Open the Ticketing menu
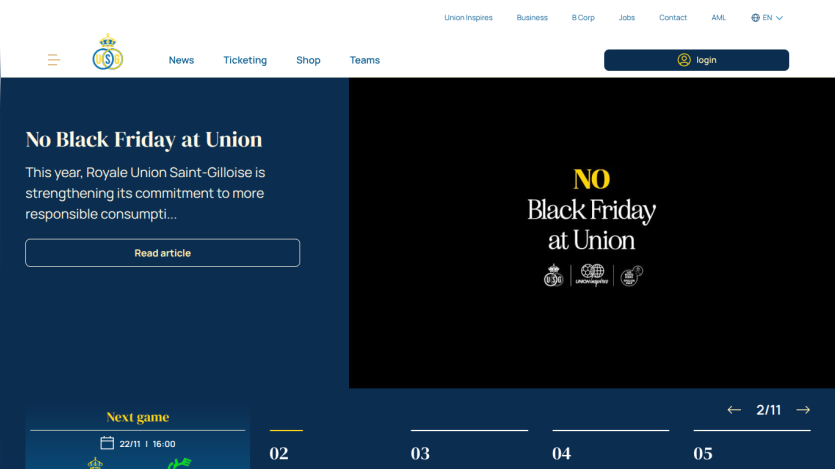 [x=245, y=60]
